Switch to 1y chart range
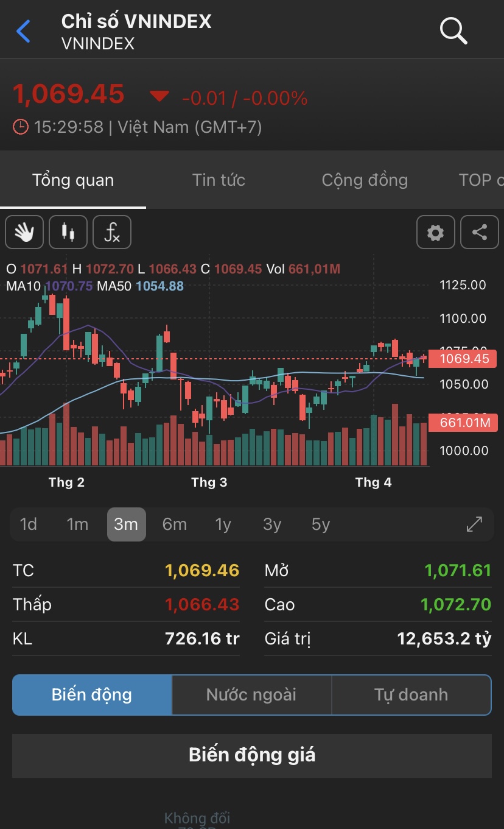This screenshot has height=829, width=504. pos(223,524)
